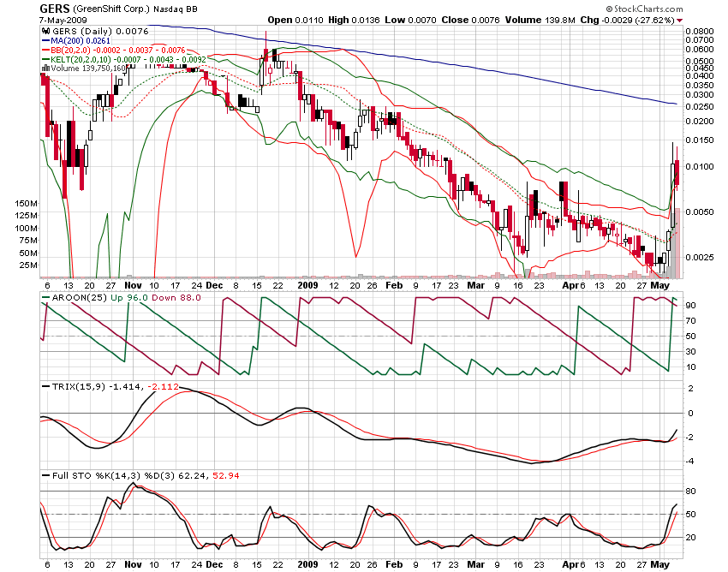Click the GERS (Daily) 0.0076 legend entry
The width and height of the screenshot is (728, 572).
click(x=100, y=31)
